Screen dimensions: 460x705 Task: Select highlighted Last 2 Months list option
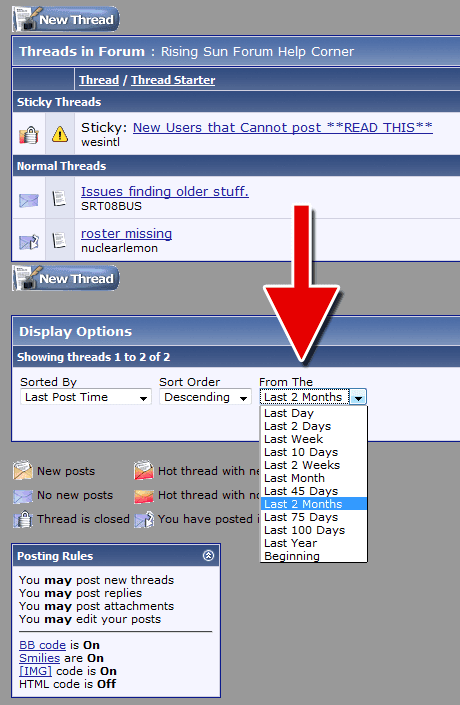pos(314,504)
